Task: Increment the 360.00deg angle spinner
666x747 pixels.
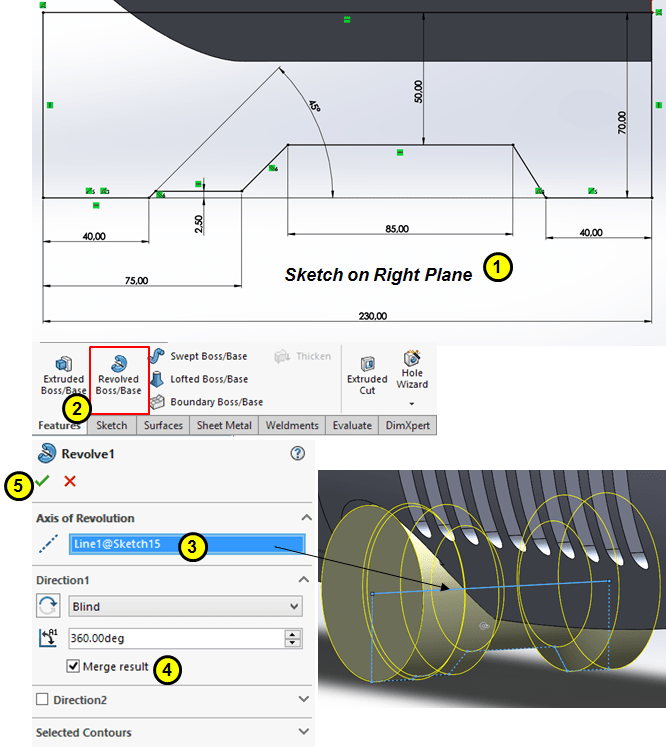Action: point(292,634)
